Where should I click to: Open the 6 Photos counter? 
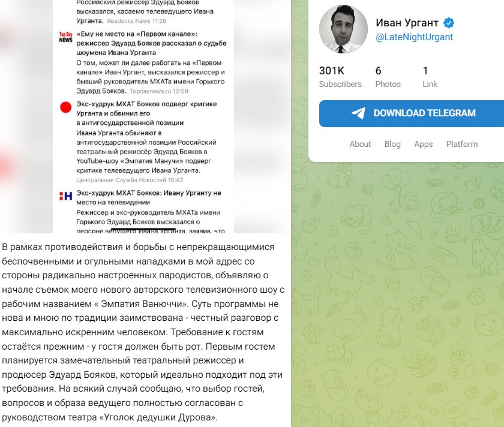point(388,77)
